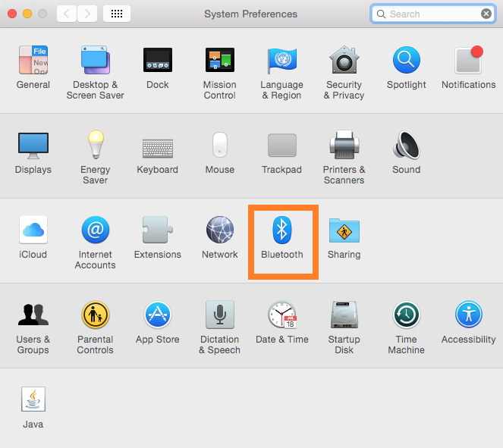Open Energy Saver settings
Image resolution: width=503 pixels, height=448 pixels.
pos(96,145)
